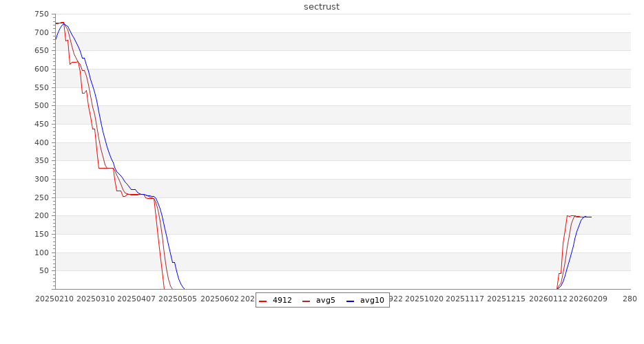Click the 200 y-axis tick label
644x344 pixels.
tap(41, 216)
